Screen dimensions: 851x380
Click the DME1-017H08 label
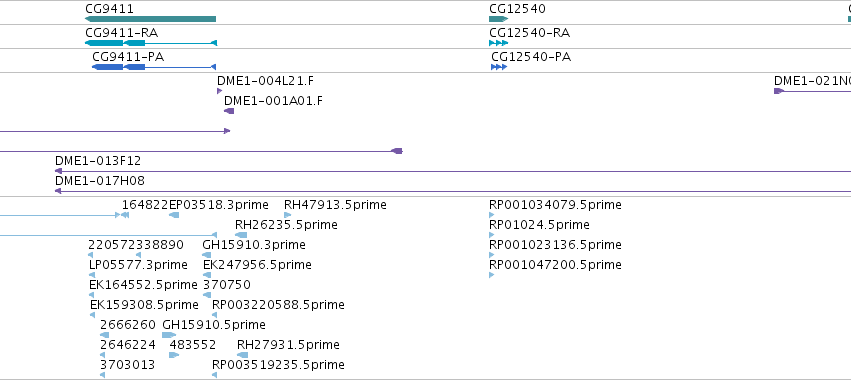click(100, 181)
